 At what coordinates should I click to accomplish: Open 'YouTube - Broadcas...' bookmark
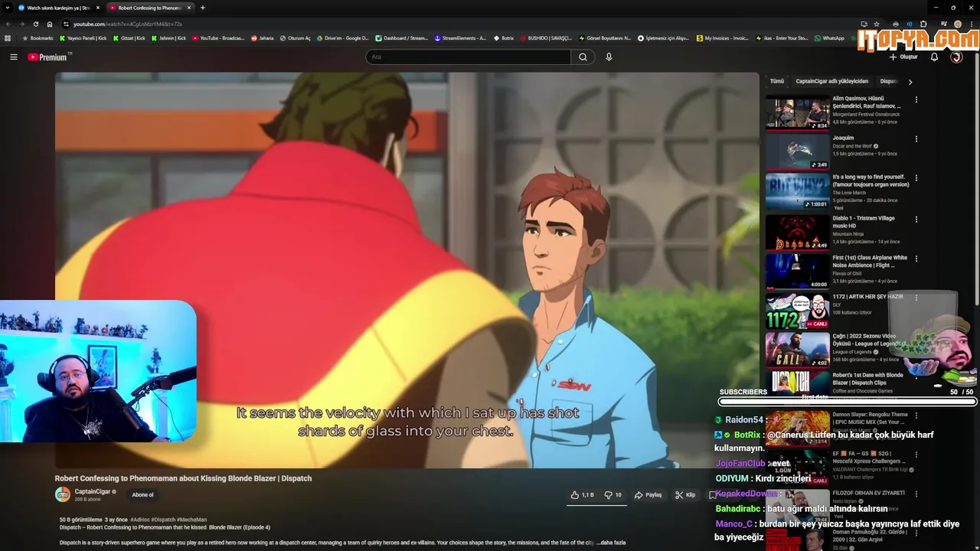(218, 37)
